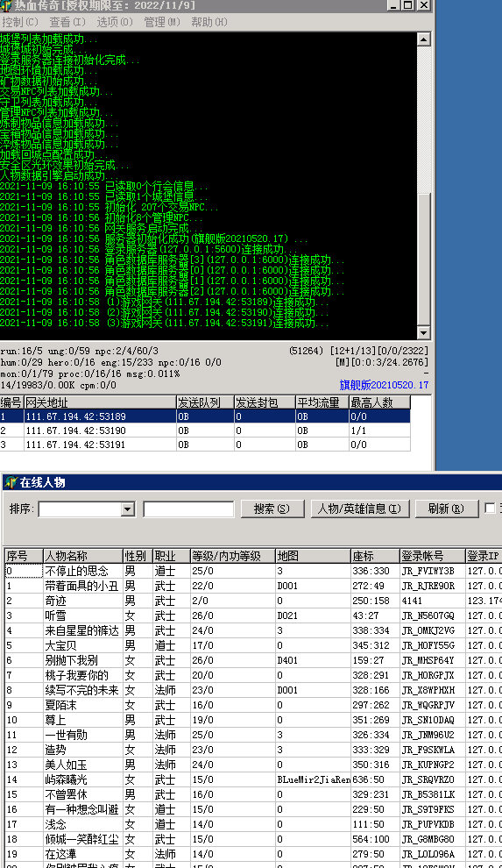The height and width of the screenshot is (868, 502).
Task: Open the 帮助(H) menu
Action: coord(209,22)
